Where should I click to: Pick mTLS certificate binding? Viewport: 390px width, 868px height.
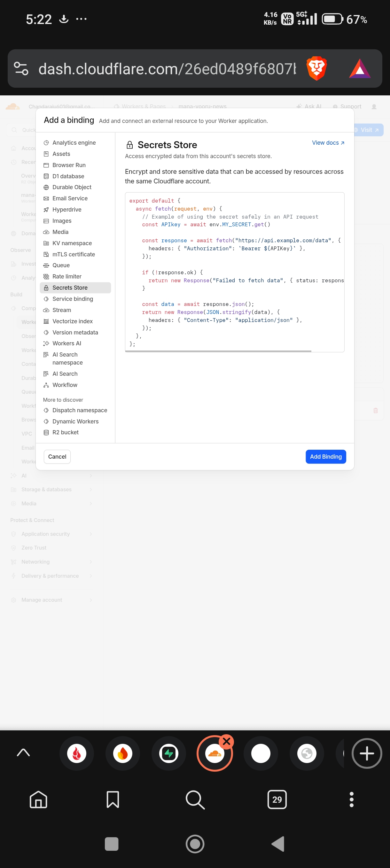tap(75, 254)
